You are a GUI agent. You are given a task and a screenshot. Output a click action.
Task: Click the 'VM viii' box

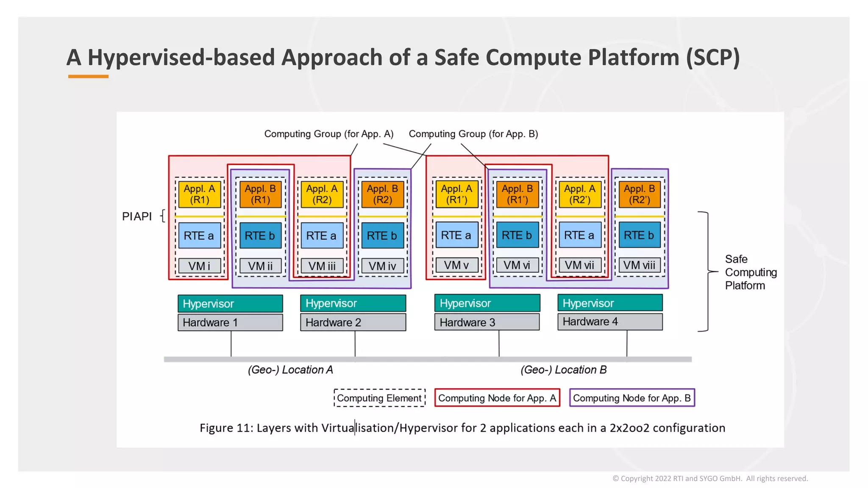(640, 265)
